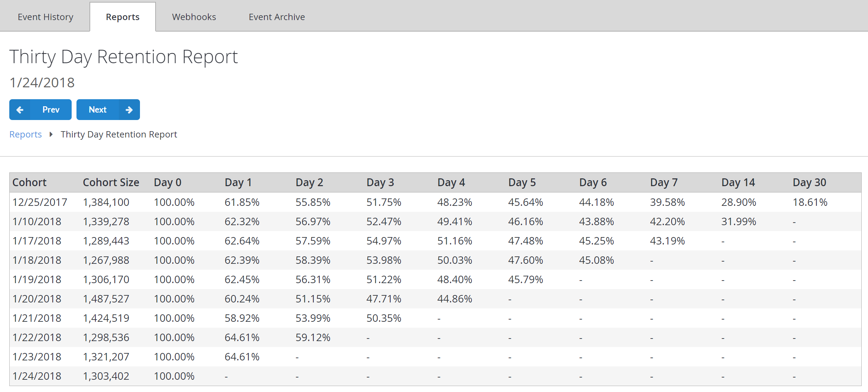Select cohort date 1/17/2018
The width and height of the screenshot is (868, 392).
[37, 241]
